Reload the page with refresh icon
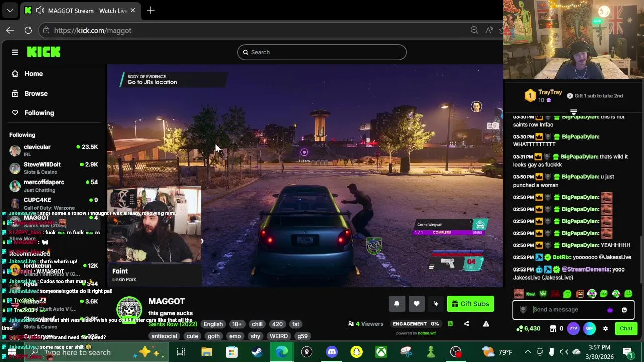Image resolution: width=644 pixels, height=362 pixels. [28, 30]
